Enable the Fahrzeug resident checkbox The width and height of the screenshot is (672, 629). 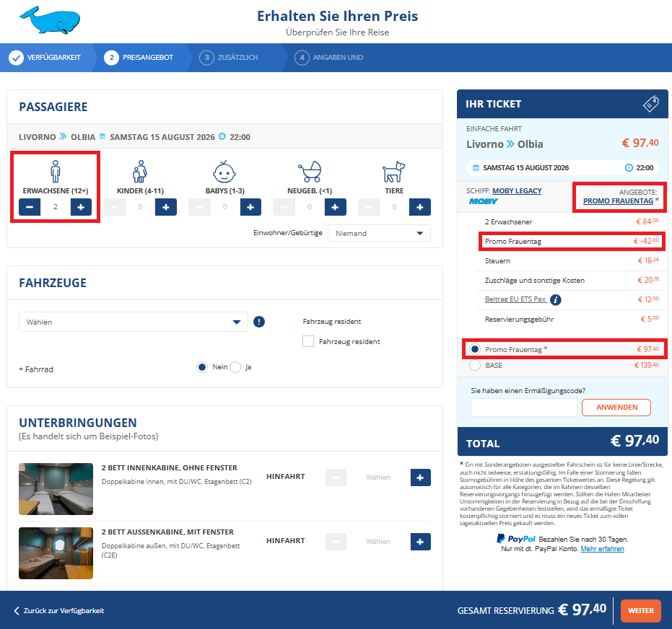308,341
